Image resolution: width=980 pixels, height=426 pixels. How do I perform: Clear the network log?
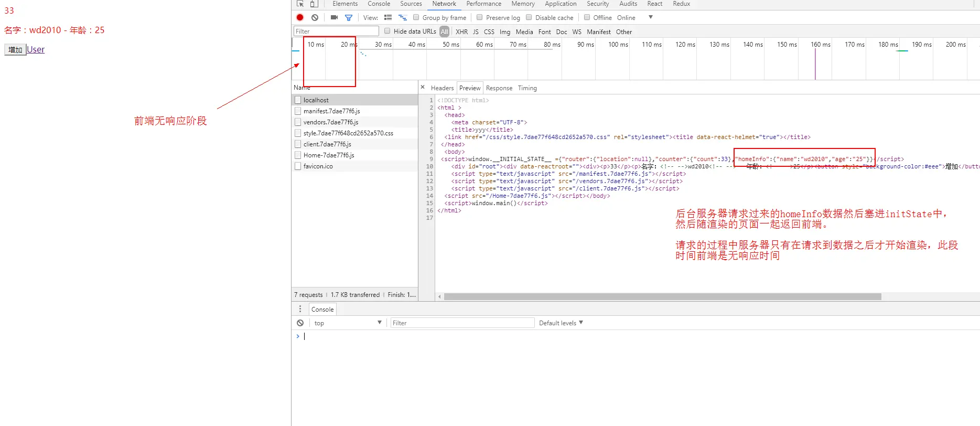(x=315, y=17)
